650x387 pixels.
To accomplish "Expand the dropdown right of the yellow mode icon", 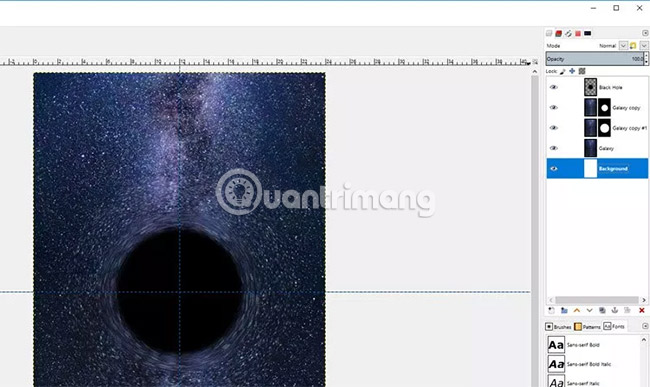I will click(x=643, y=46).
